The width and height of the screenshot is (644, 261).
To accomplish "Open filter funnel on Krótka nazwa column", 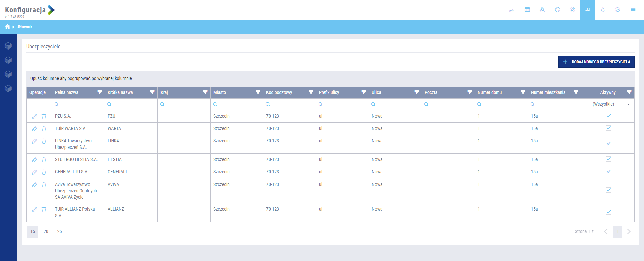I will click(152, 92).
